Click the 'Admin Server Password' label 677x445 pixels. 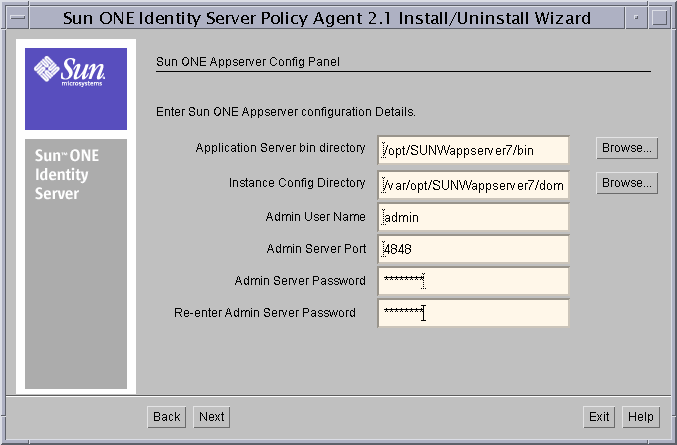pos(300,281)
